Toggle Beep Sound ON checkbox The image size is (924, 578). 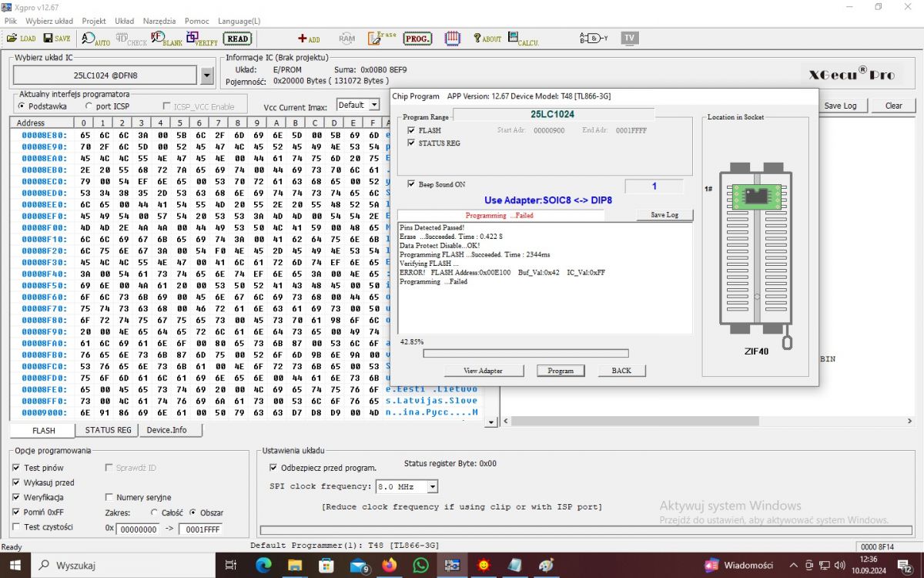click(411, 184)
